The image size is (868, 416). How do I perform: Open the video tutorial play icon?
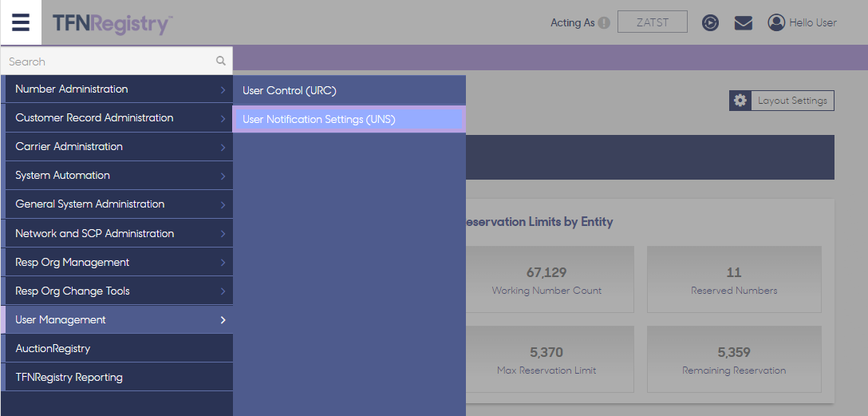coord(710,22)
